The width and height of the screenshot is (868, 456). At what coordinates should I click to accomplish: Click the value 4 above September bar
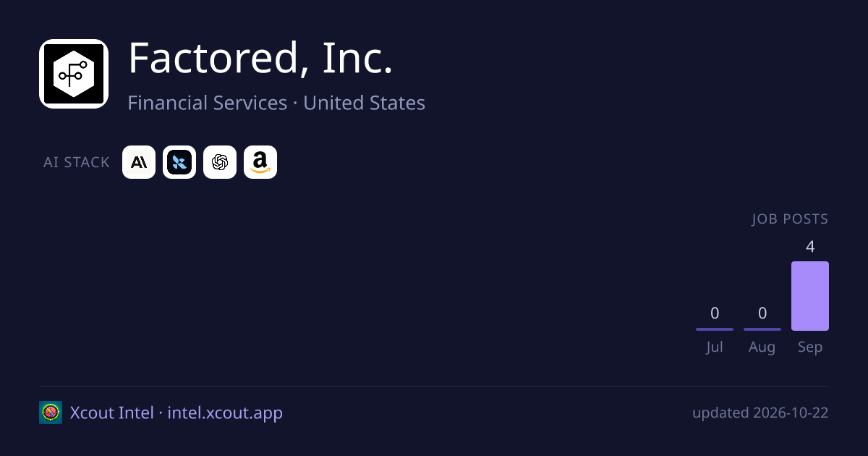(x=810, y=247)
